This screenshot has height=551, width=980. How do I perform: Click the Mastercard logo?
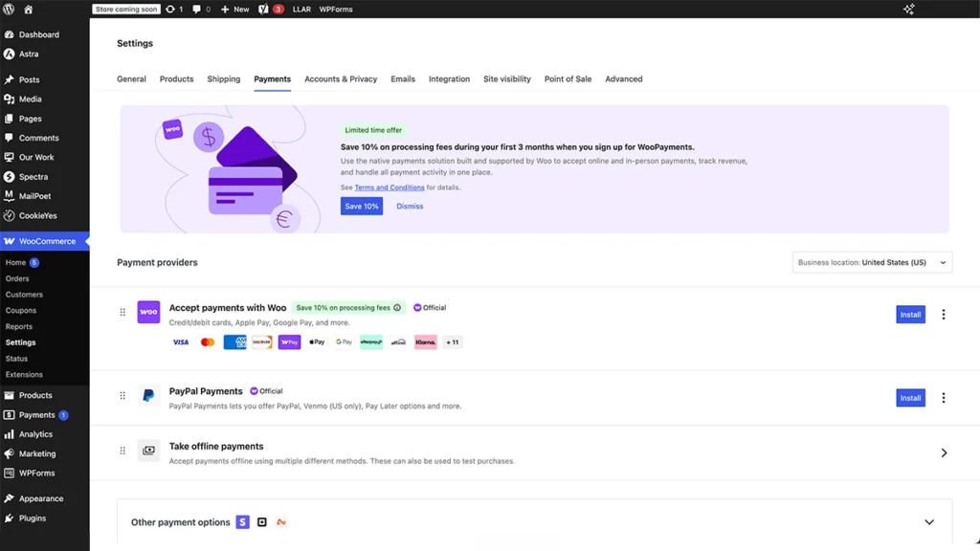click(x=208, y=342)
